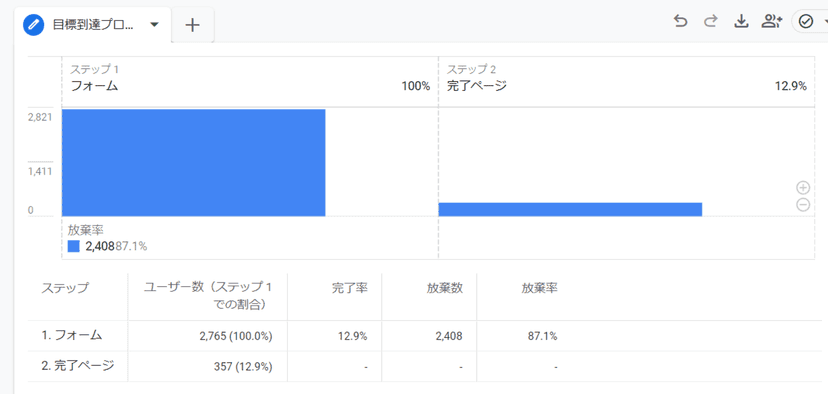This screenshot has height=394, width=828.
Task: Click the 2,408 cell in 放棄数 column
Action: (448, 336)
